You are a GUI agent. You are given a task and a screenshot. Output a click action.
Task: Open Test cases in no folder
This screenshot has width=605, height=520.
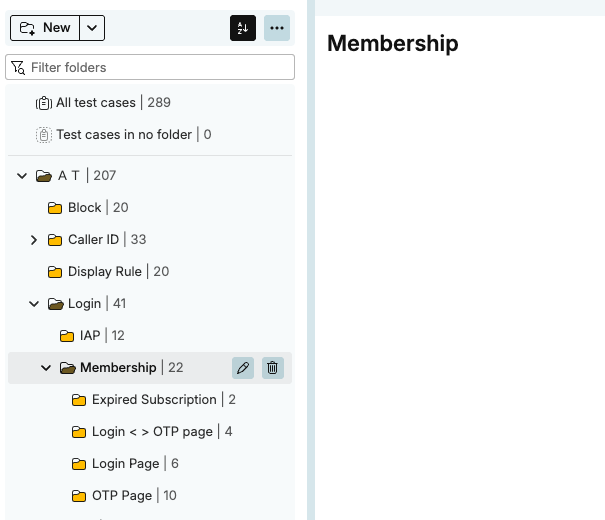(124, 135)
